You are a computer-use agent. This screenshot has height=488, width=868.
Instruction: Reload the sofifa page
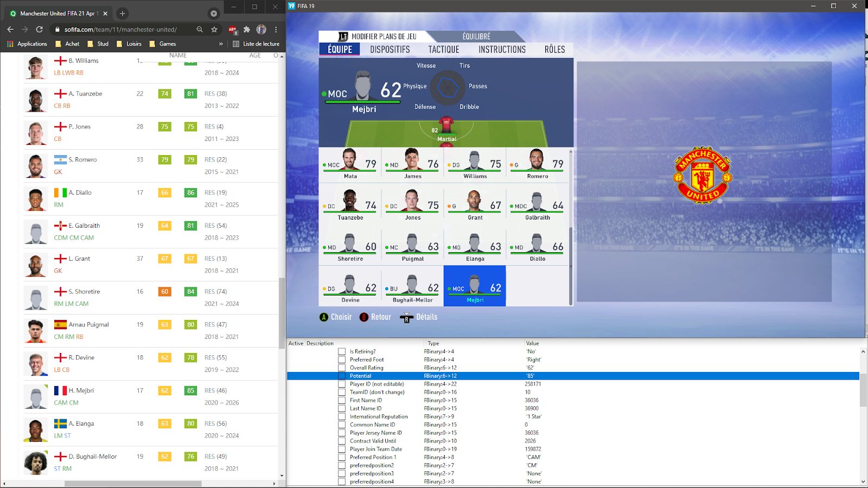(39, 29)
